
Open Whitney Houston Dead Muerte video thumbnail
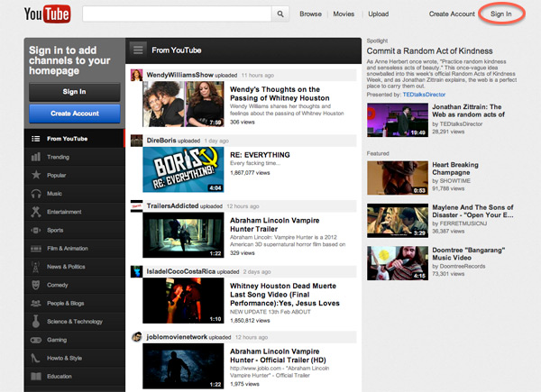183,301
